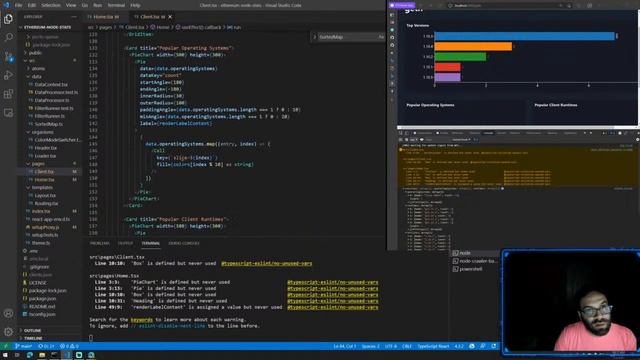Click the language mode in the status bar
Screen dimensions: 640x360
[x=433, y=346]
